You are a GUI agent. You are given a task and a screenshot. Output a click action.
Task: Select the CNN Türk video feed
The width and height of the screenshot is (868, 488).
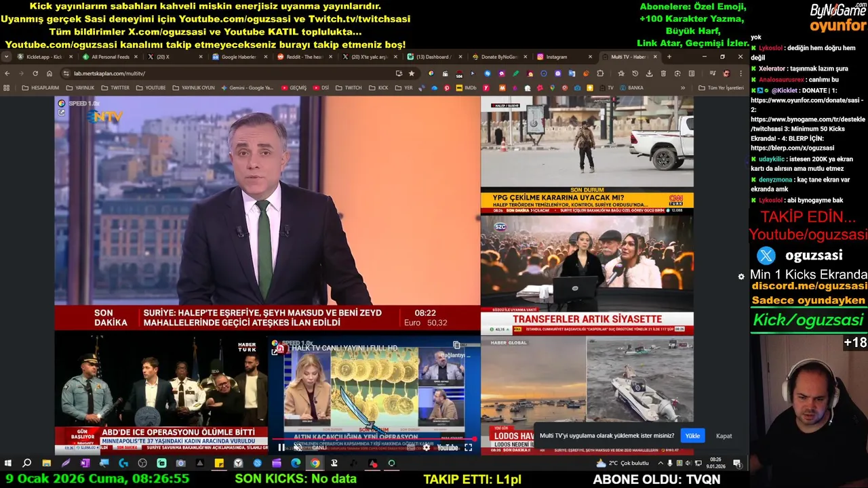[587, 155]
